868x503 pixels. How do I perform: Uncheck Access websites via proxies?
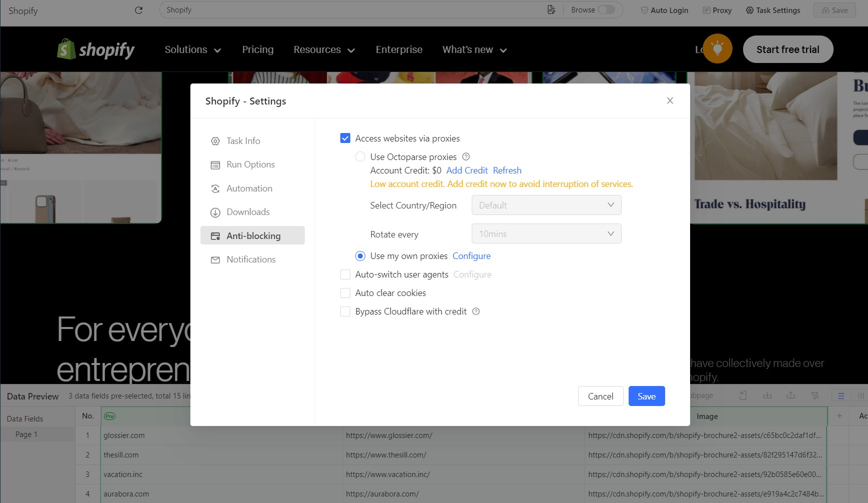pyautogui.click(x=345, y=138)
